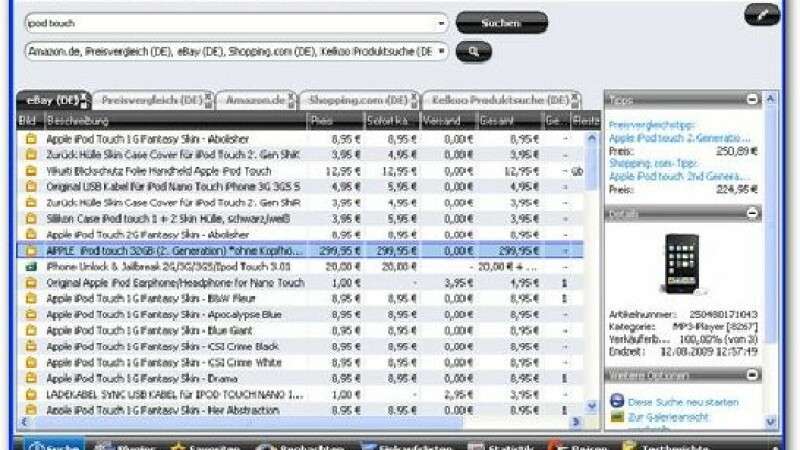Click folder icon of Blue Giant row
The image size is (800, 450).
[x=31, y=330]
